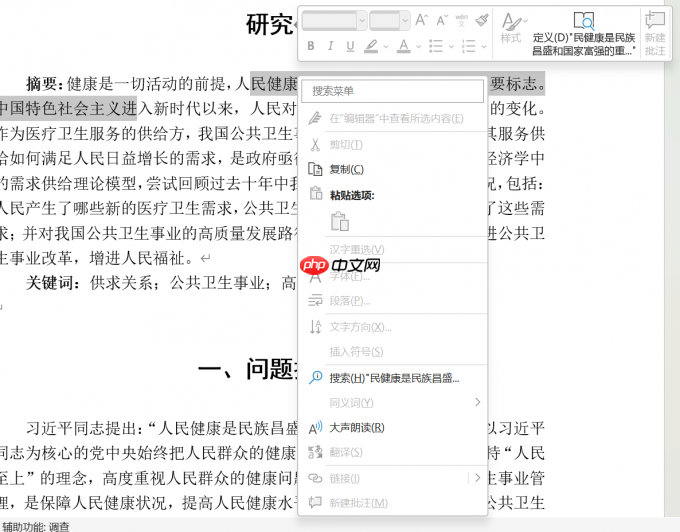Click 辅助功能: 调查 in status bar
Viewport: 680px width, 532px height.
(36, 527)
